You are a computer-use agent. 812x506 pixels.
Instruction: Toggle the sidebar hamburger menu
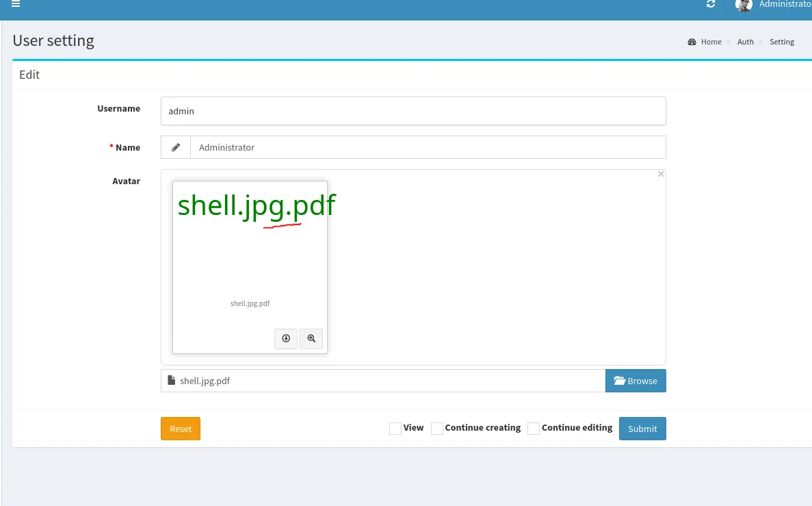[x=16, y=3]
